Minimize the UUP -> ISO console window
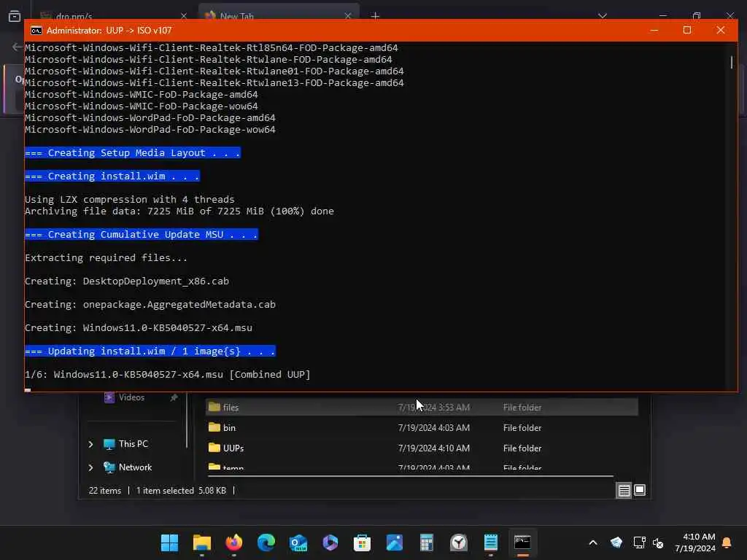Viewport: 747px width, 560px height. coord(654,30)
